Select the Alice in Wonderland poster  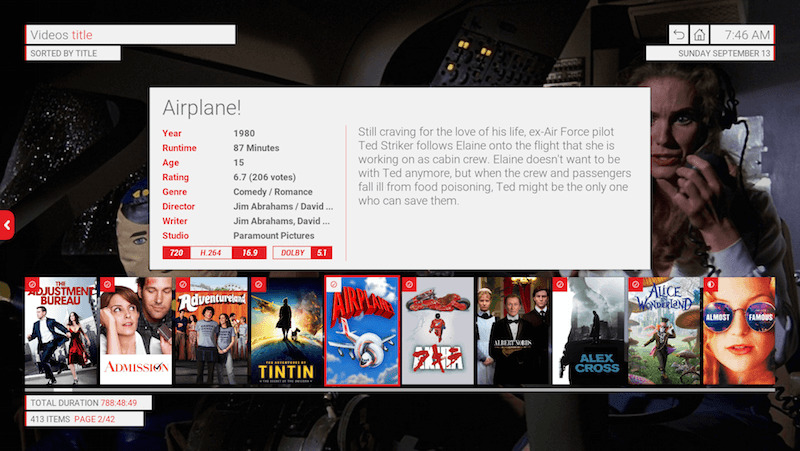(664, 331)
